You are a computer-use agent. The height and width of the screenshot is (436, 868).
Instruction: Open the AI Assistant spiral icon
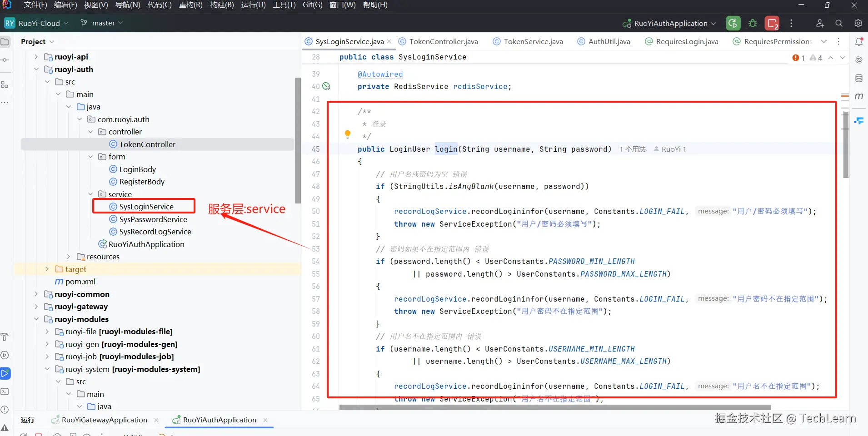point(859,60)
